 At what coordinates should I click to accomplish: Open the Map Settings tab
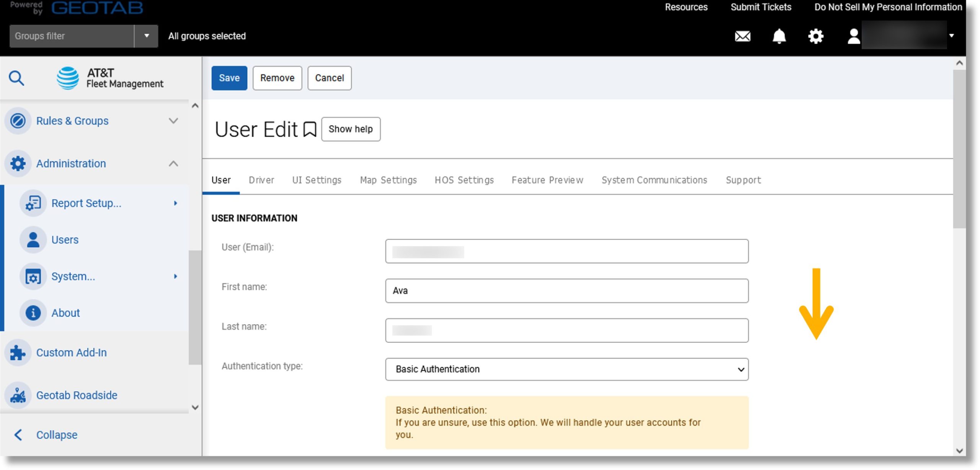388,180
